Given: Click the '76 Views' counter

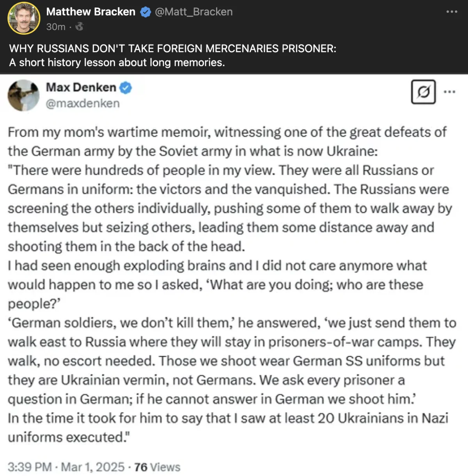Looking at the screenshot, I should (157, 467).
